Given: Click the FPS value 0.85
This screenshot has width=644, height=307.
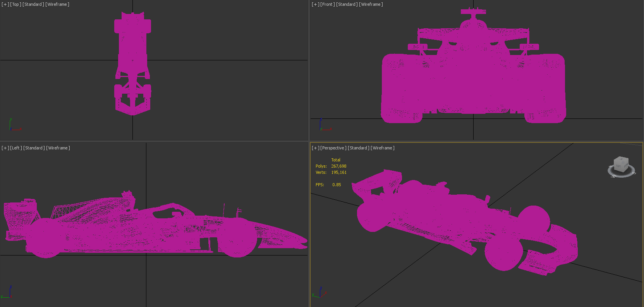Looking at the screenshot, I should click(x=337, y=185).
